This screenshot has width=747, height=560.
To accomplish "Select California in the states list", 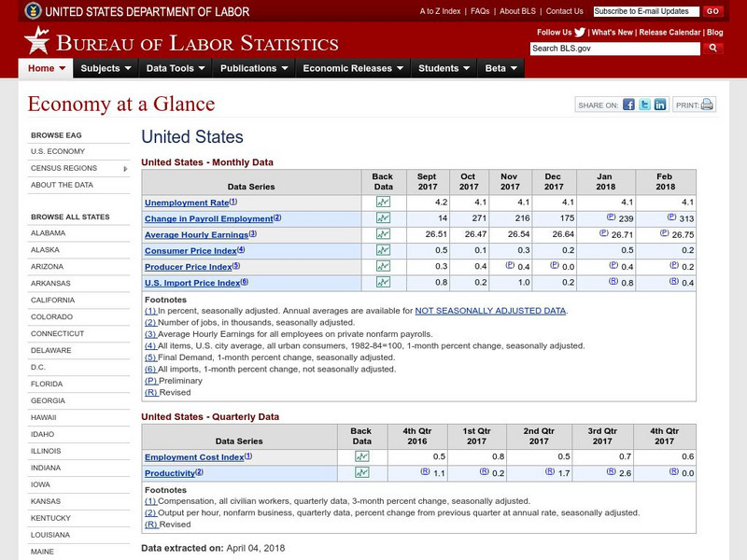I will (51, 300).
